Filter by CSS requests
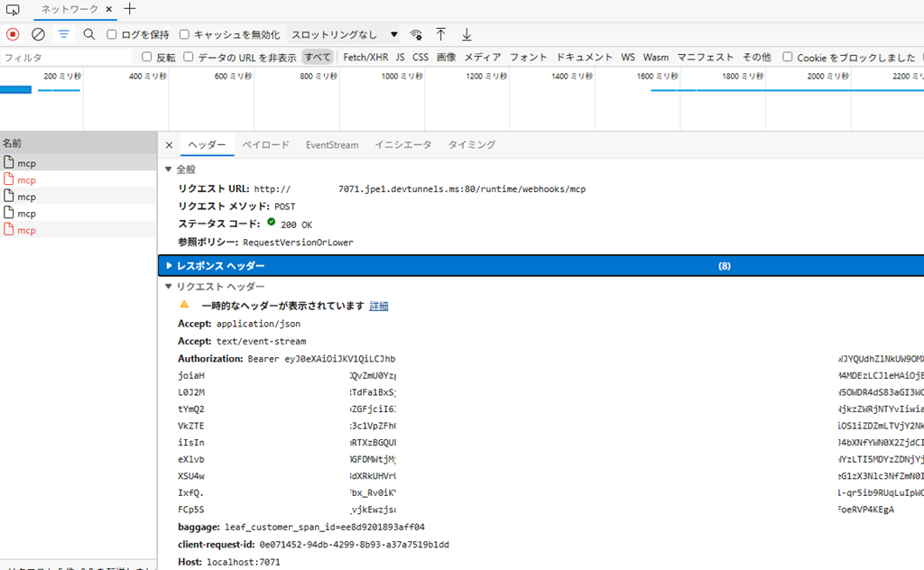Image resolution: width=924 pixels, height=570 pixels. (420, 57)
